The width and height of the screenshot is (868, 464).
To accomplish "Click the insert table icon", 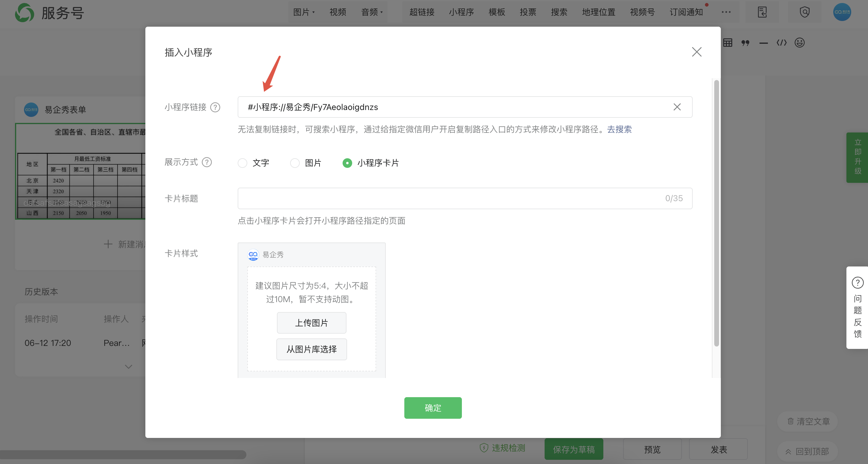I will point(727,43).
